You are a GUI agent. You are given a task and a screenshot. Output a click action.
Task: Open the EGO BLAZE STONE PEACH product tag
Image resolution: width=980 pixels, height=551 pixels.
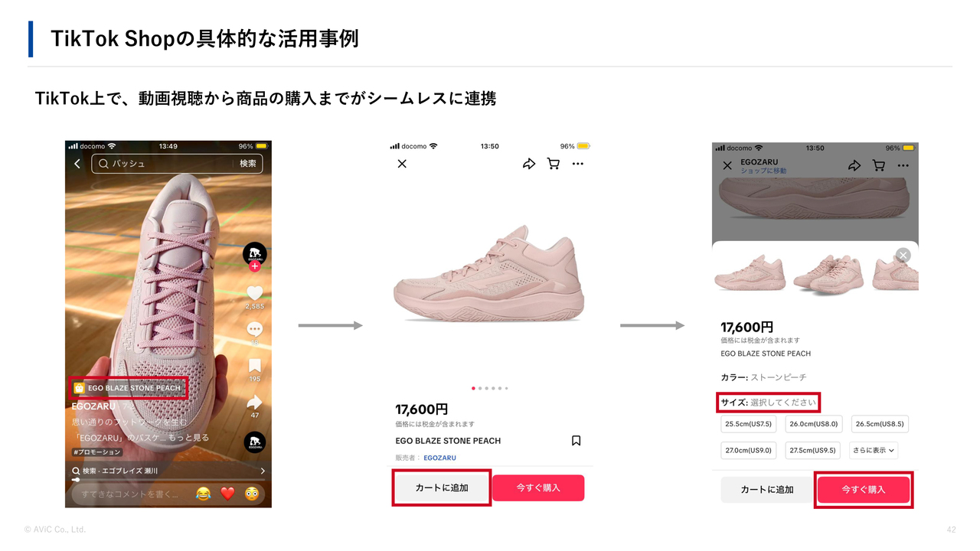(127, 388)
